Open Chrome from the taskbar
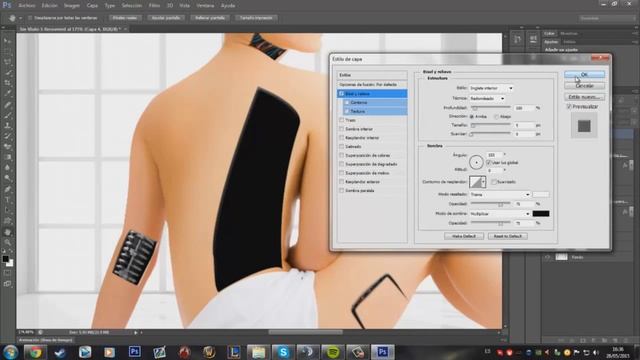640x360 pixels. coord(35,352)
